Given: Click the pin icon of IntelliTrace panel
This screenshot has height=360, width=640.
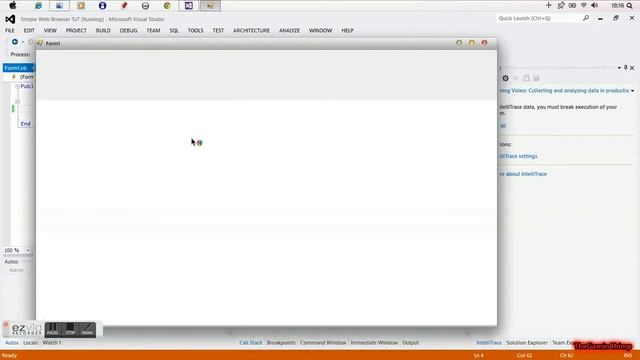Looking at the screenshot, I should point(625,68).
